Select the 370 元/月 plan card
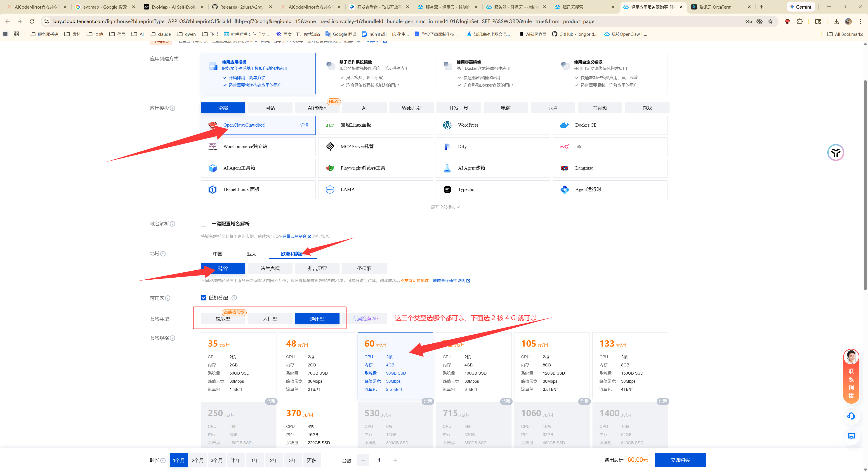This screenshot has height=472, width=868. [317, 425]
